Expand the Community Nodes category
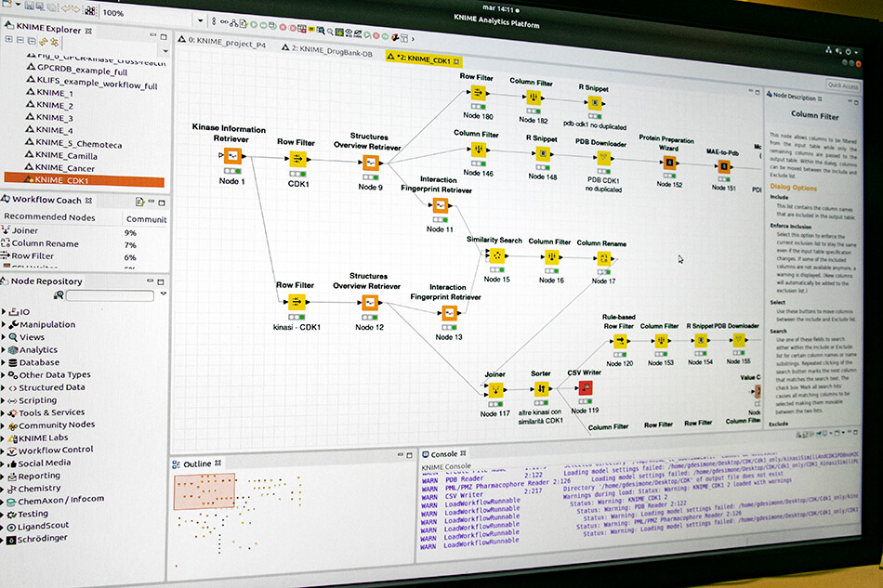The width and height of the screenshot is (883, 588). point(4,426)
